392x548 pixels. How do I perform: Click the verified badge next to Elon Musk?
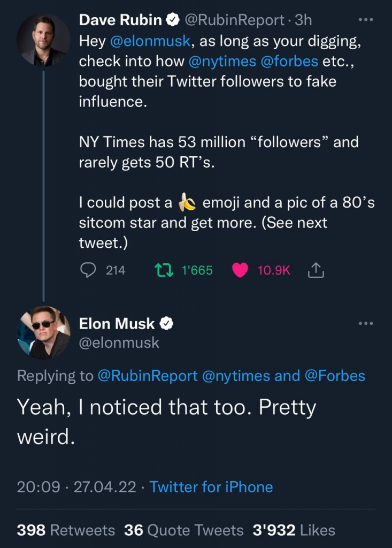(167, 323)
